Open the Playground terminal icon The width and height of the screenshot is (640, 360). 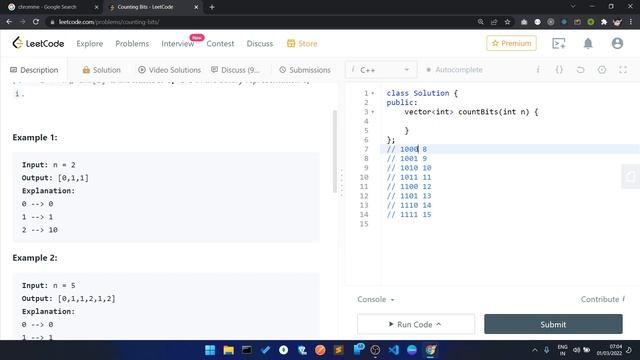click(558, 43)
